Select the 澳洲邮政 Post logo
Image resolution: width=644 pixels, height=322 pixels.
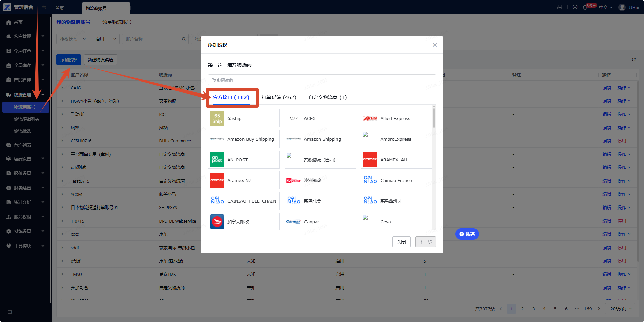tap(293, 181)
